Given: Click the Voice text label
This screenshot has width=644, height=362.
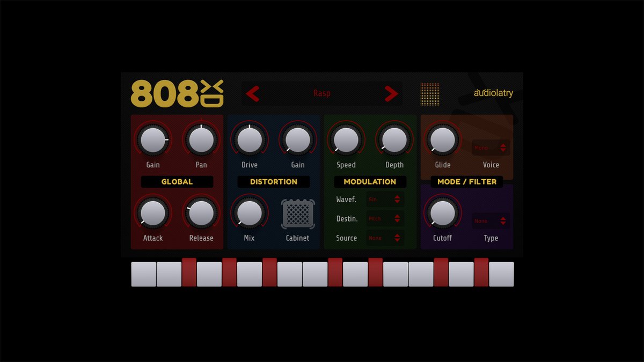Looking at the screenshot, I should point(491,165).
